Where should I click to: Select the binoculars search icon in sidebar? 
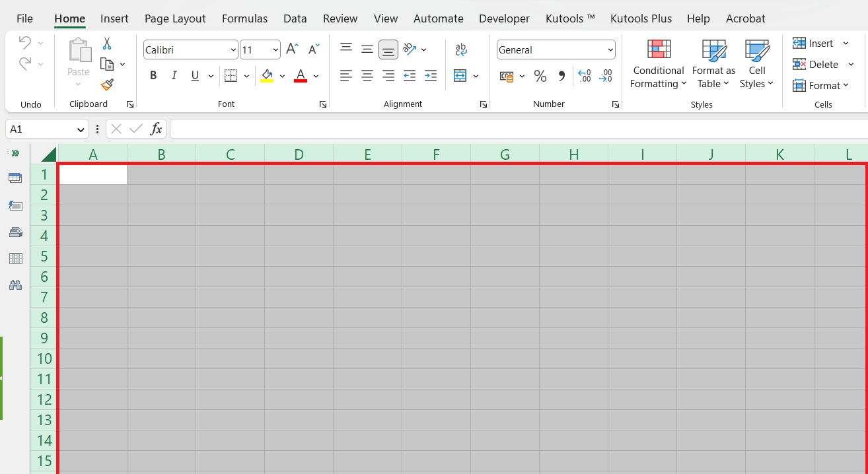pyautogui.click(x=15, y=285)
